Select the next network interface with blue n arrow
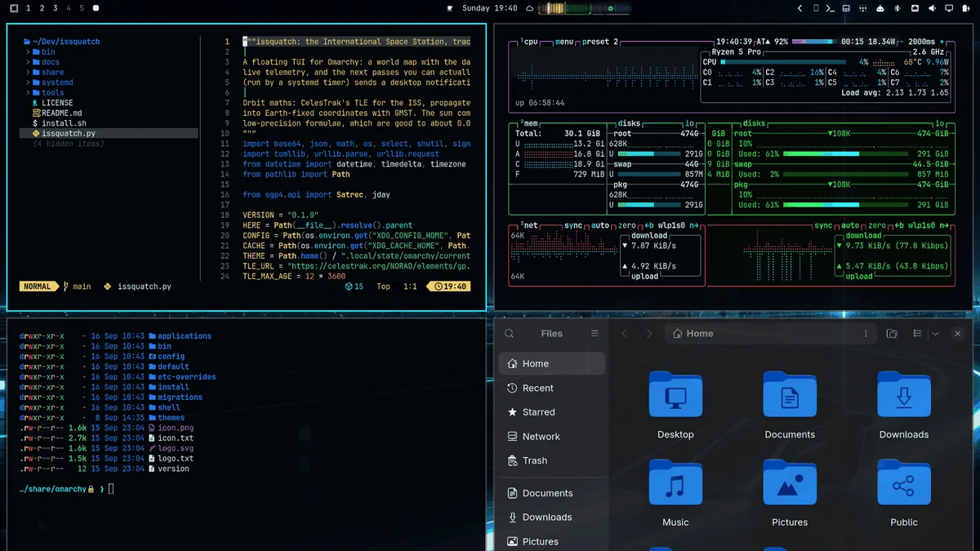The image size is (980, 551). pos(693,225)
